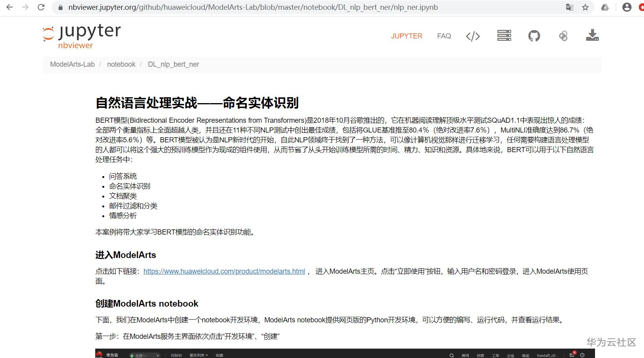Image resolution: width=644 pixels, height=358 pixels.
Task: Follow the ModelArts product link
Action: [x=224, y=271]
